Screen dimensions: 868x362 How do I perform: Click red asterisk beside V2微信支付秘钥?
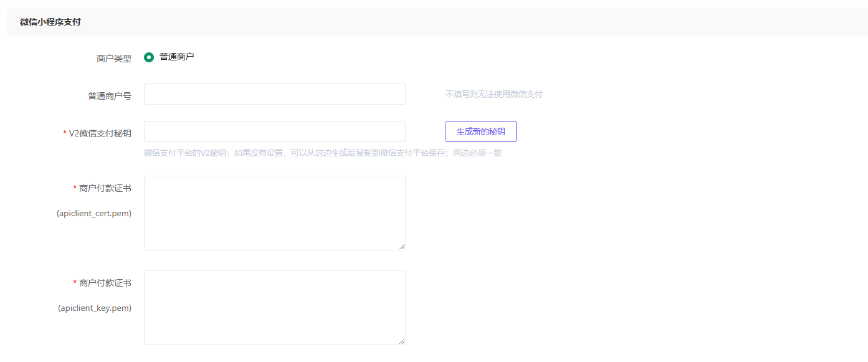click(64, 133)
